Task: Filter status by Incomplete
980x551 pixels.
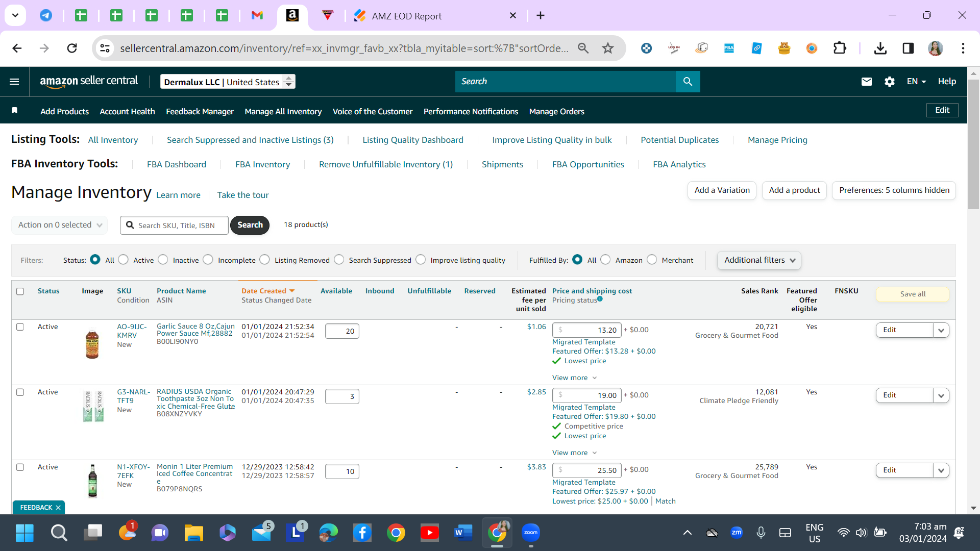Action: [x=208, y=260]
